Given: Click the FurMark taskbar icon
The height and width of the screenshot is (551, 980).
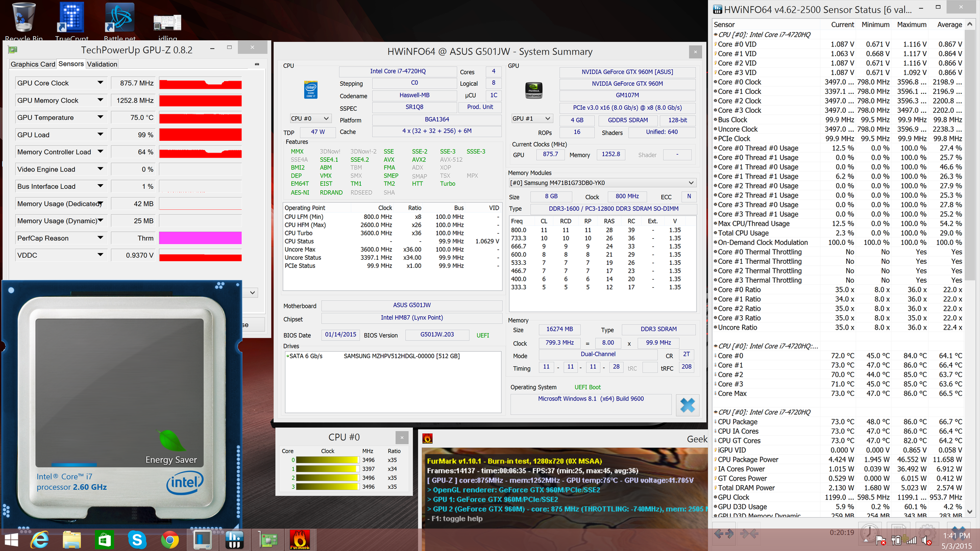Looking at the screenshot, I should pos(300,540).
